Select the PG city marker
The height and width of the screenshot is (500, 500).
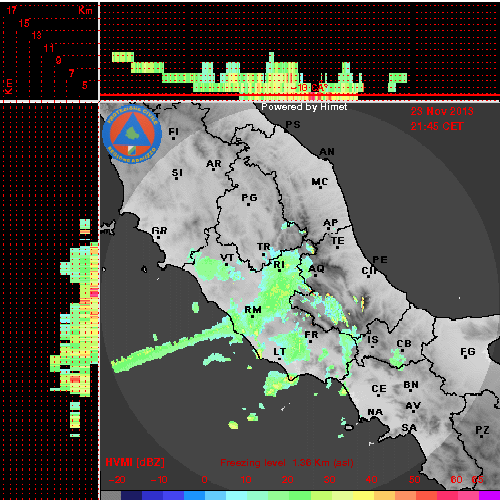[x=249, y=199]
